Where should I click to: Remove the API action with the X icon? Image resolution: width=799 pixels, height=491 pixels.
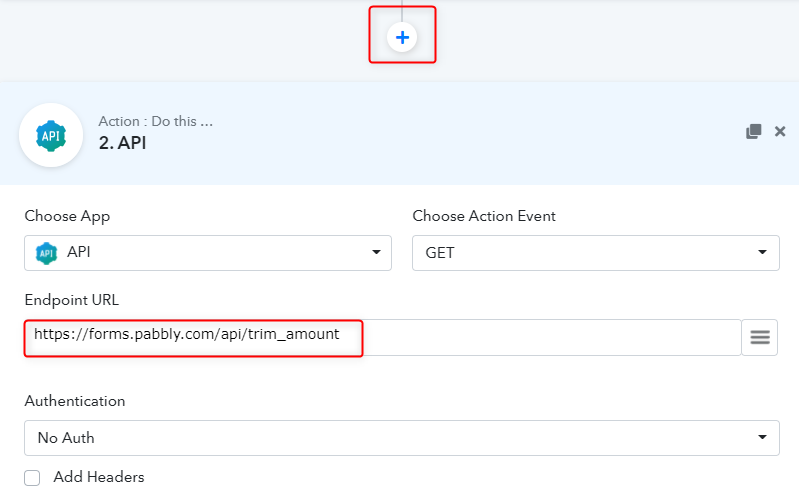[780, 131]
